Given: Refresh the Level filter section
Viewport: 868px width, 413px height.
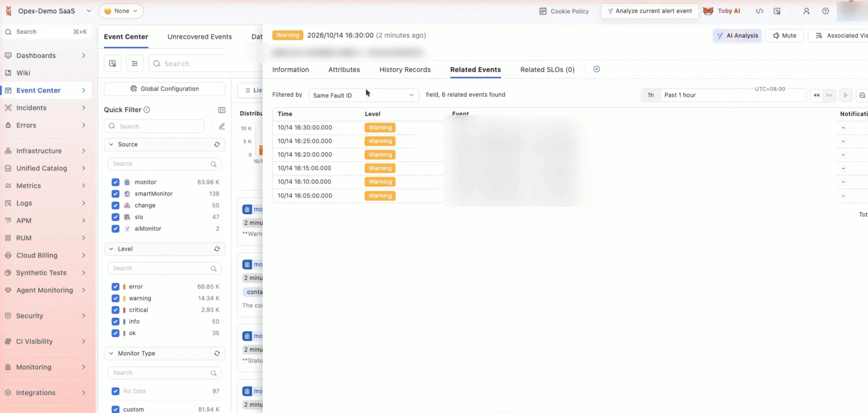Looking at the screenshot, I should coord(217,249).
